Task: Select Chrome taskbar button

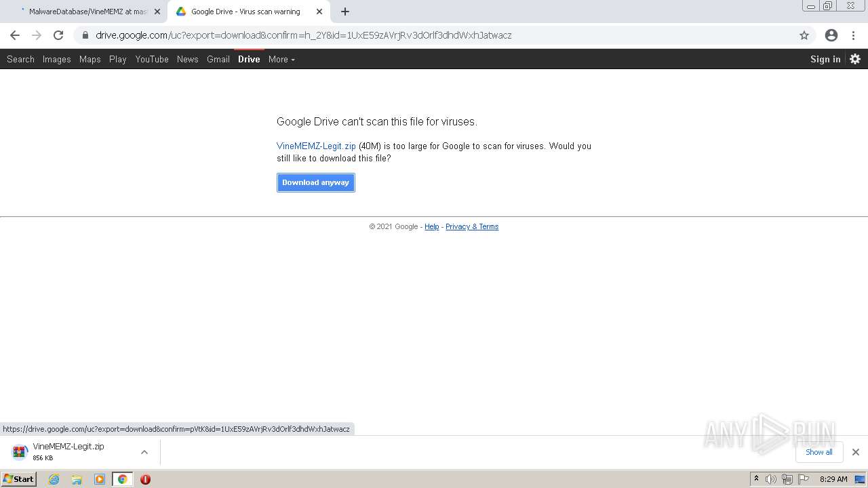Action: [122, 479]
